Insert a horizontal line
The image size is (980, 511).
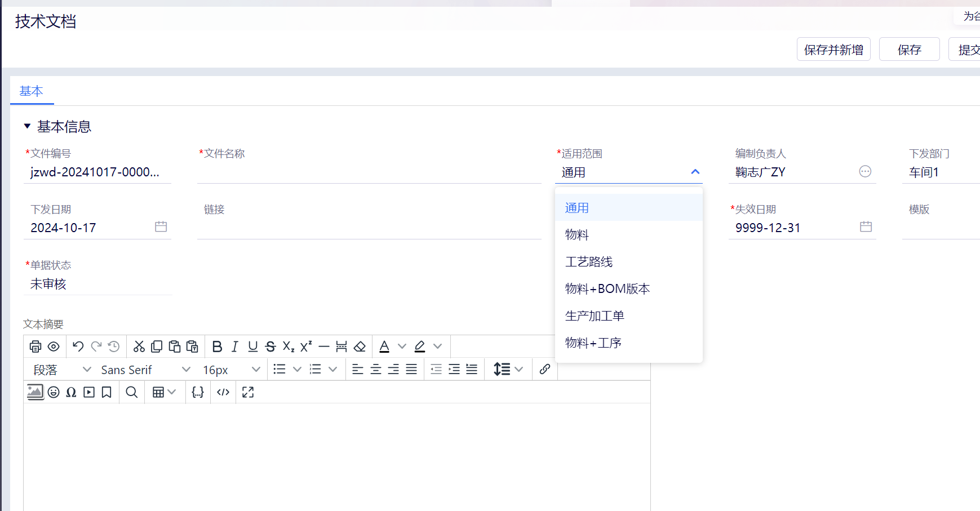[323, 346]
